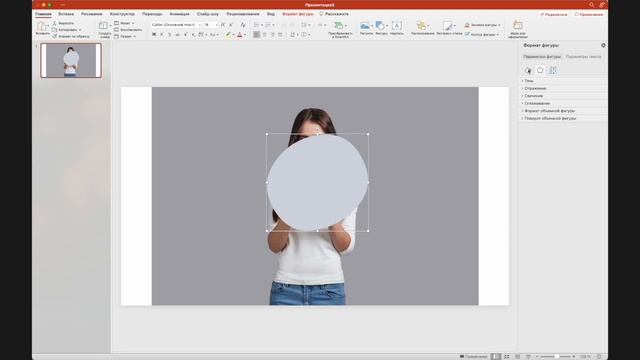
Task: Click Восстановить (Reset) slide button
Action: [128, 30]
